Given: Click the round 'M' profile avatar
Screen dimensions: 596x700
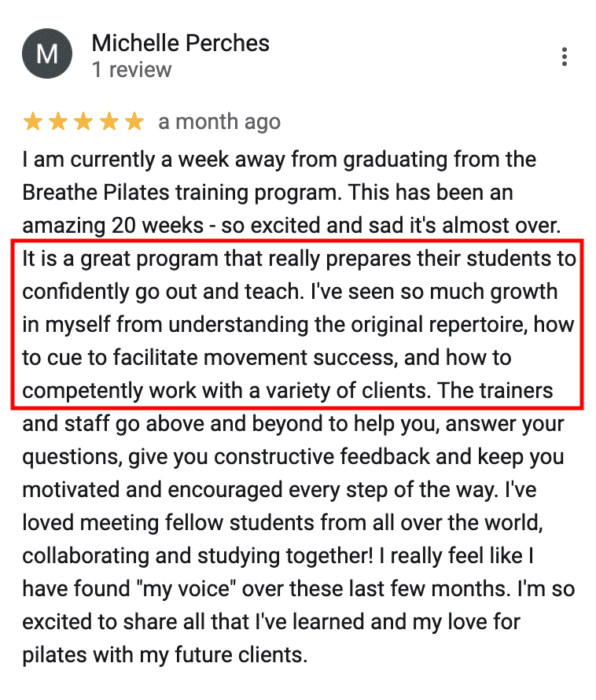Looking at the screenshot, I should click(x=47, y=53).
